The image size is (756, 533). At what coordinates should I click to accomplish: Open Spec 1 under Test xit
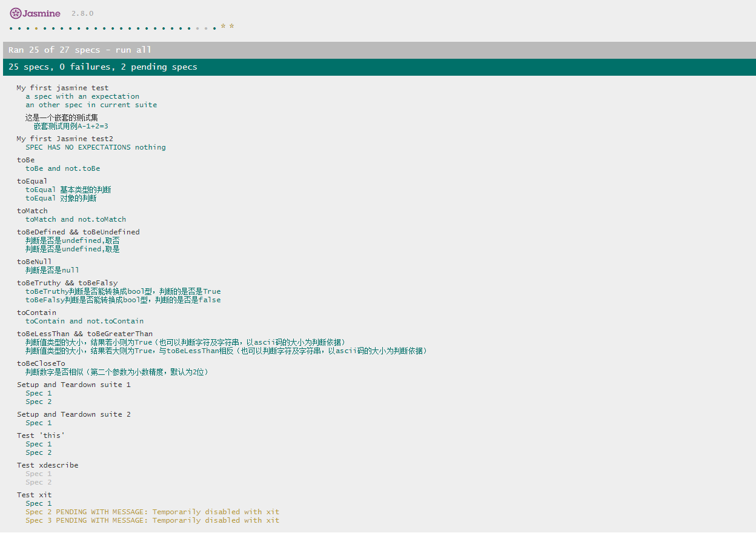39,503
